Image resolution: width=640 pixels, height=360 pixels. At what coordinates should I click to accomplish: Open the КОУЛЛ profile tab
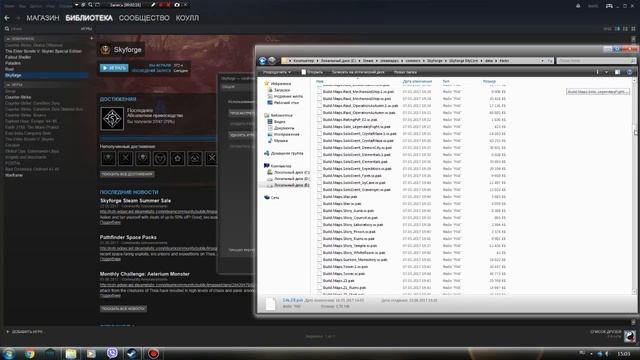point(187,18)
